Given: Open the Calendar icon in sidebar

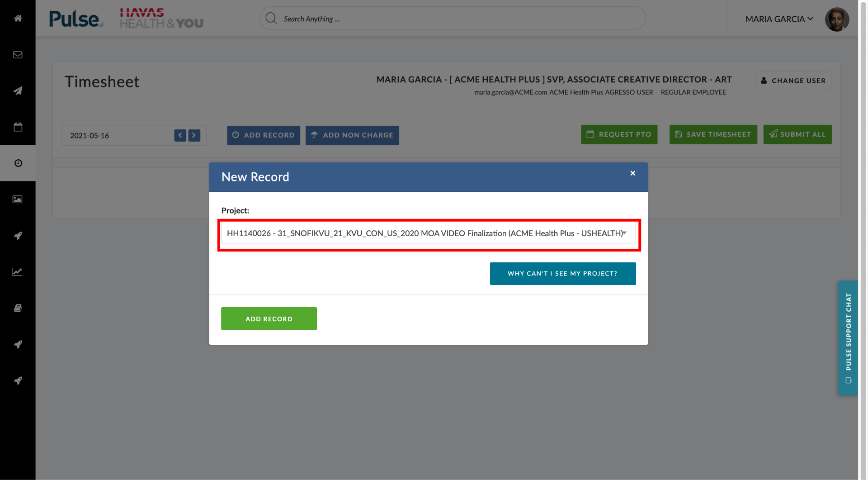Looking at the screenshot, I should [x=18, y=127].
